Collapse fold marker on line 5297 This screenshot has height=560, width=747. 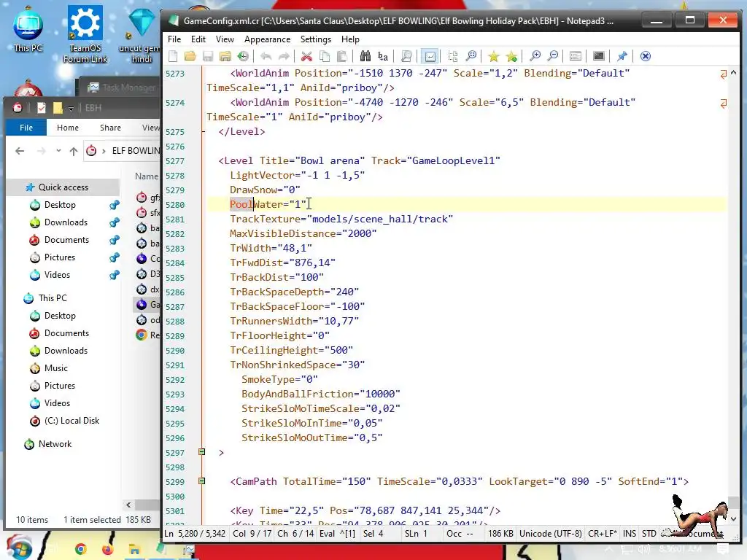click(x=202, y=452)
